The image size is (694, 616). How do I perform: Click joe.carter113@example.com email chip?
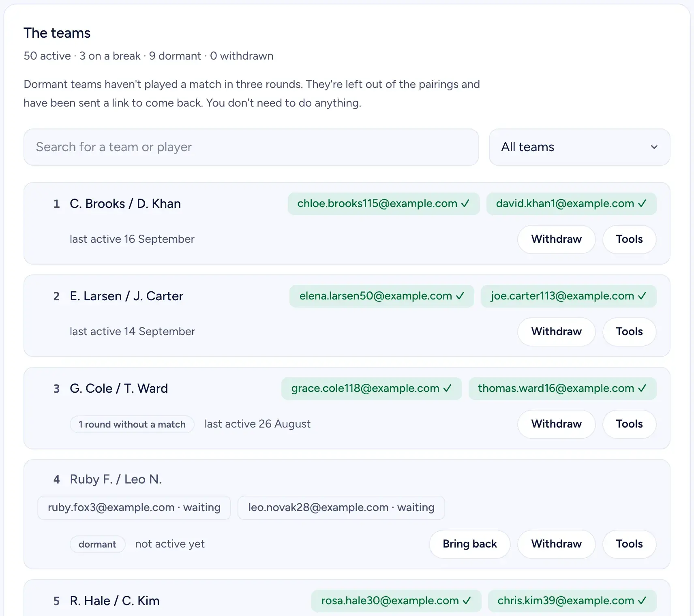tap(568, 296)
